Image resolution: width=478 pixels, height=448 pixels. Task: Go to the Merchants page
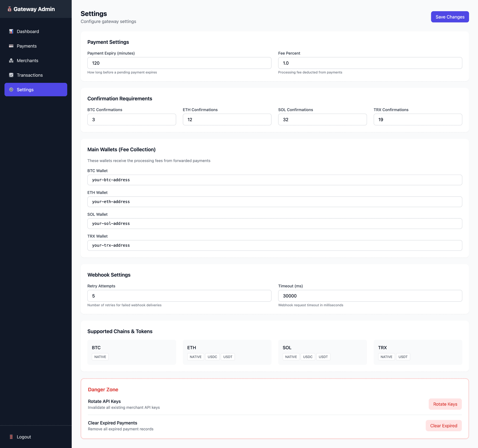point(27,60)
